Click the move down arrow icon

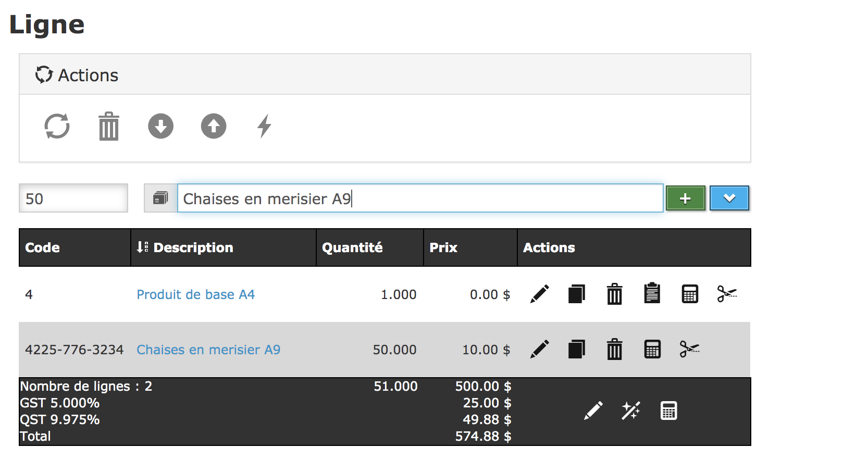pos(160,126)
